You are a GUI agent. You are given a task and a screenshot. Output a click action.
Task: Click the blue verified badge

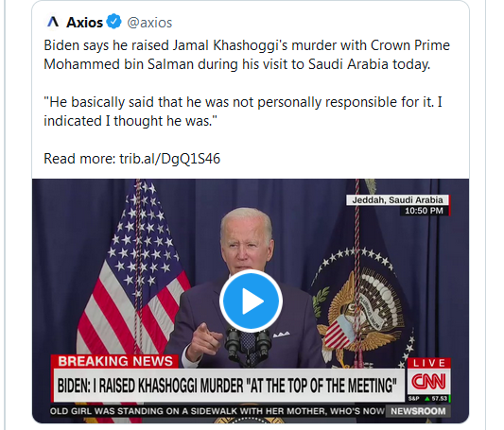[113, 22]
